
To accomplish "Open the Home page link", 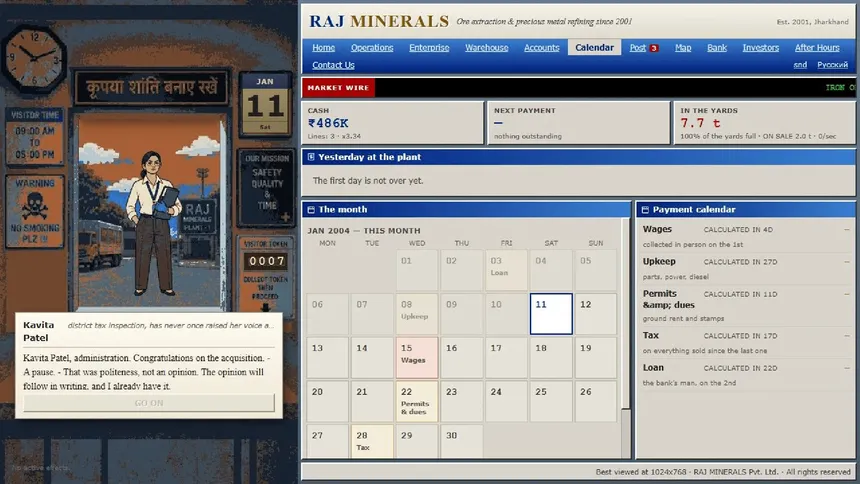I will tap(324, 48).
